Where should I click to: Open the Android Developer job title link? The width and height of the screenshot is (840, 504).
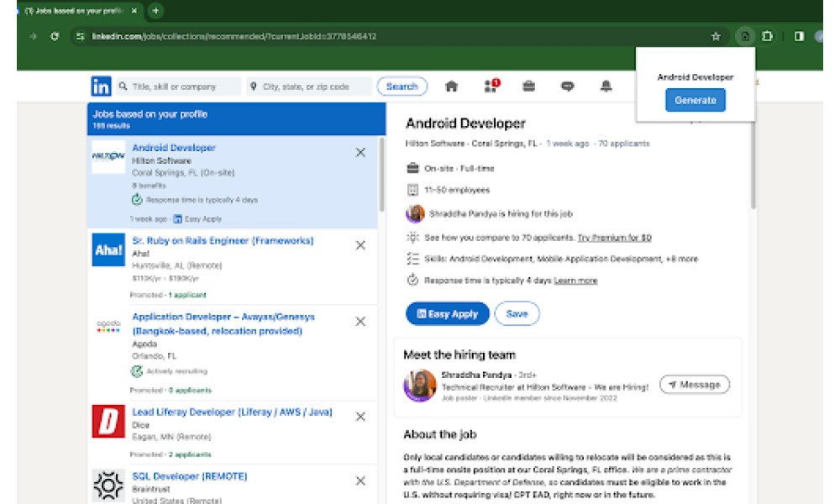point(174,148)
